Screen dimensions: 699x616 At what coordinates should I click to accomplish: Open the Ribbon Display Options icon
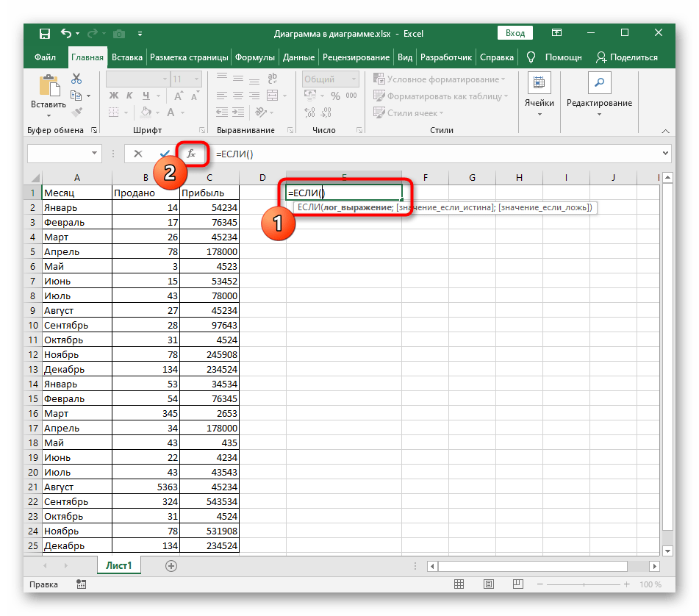(556, 32)
